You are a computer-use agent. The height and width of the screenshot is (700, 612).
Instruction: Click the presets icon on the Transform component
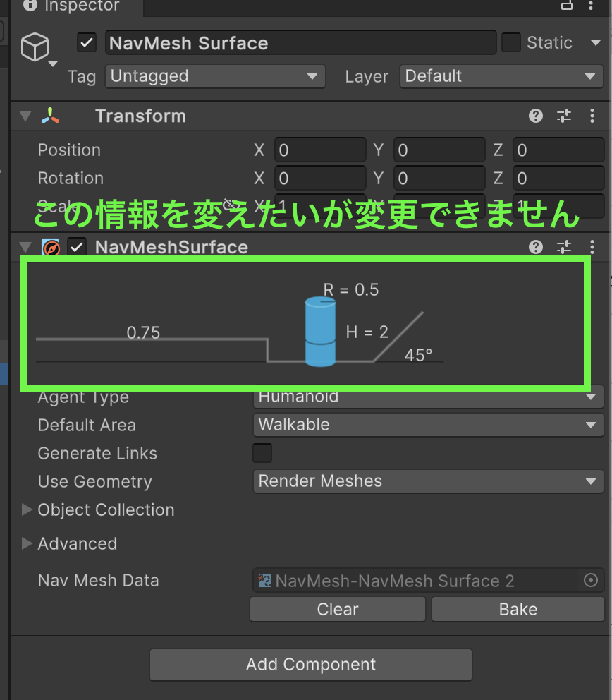tap(563, 115)
